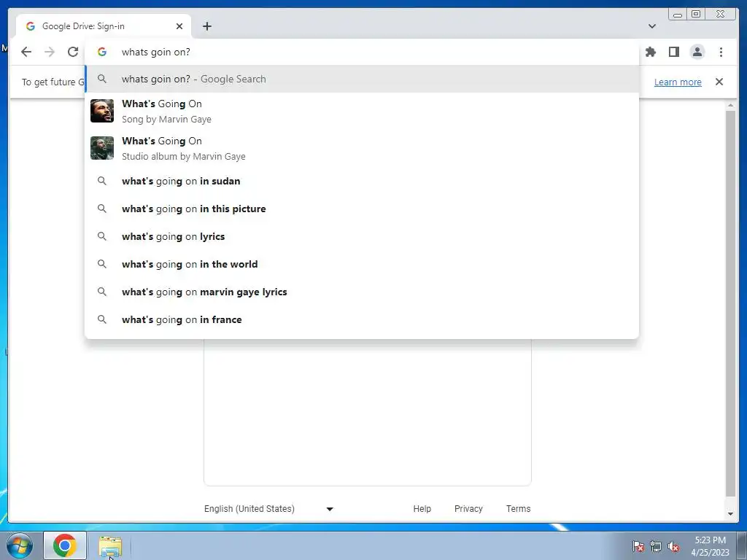The width and height of the screenshot is (747, 560).
Task: Pick suggestion 'what's going on in the world'
Action: tap(362, 264)
